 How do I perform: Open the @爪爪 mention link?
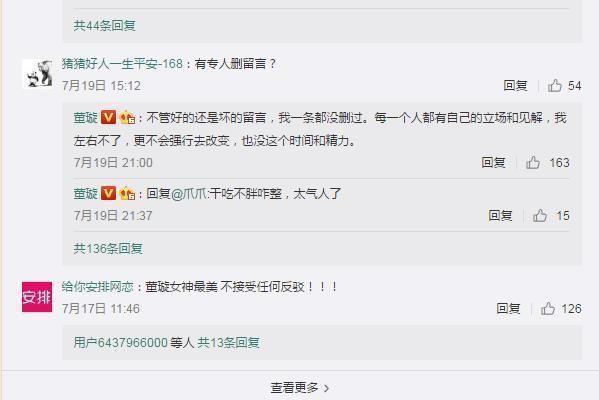click(189, 194)
